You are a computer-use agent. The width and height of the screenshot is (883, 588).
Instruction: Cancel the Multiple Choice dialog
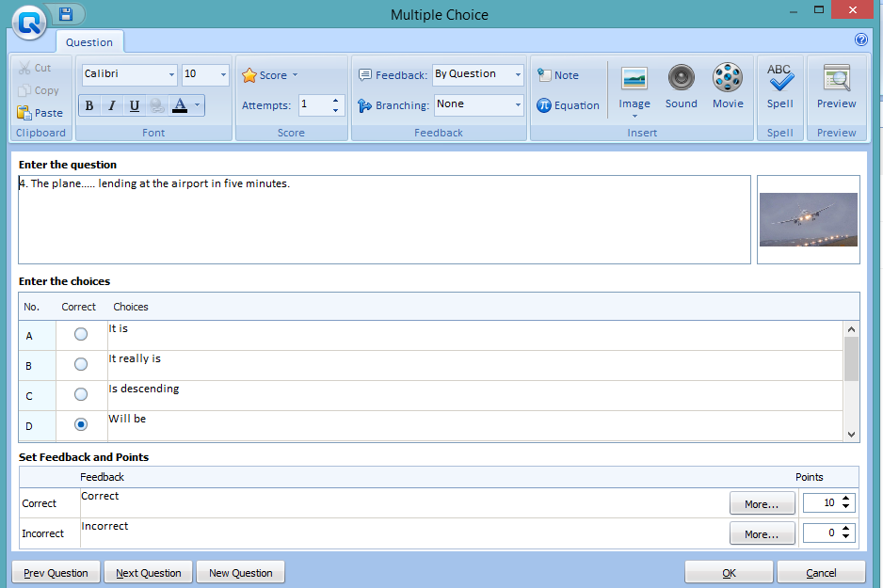point(821,573)
